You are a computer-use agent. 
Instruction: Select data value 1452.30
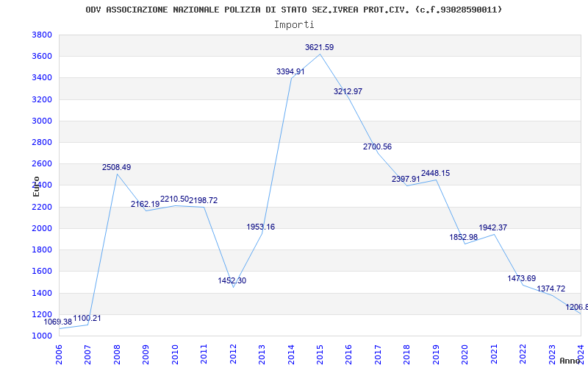click(232, 280)
